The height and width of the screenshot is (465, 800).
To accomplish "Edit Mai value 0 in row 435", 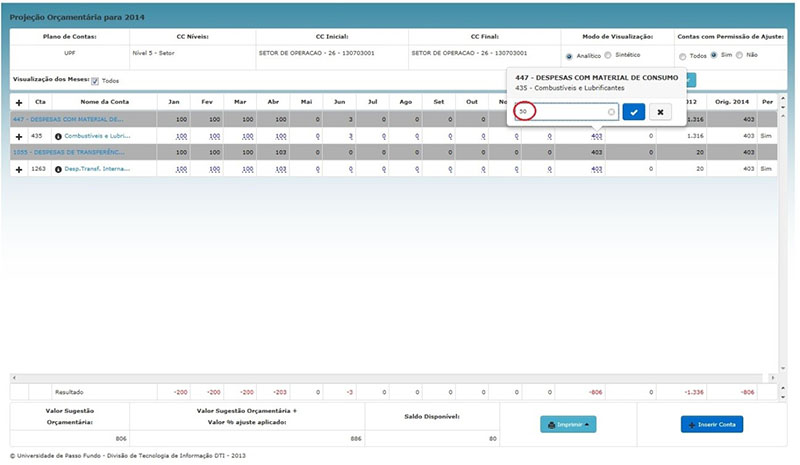I will 317,137.
